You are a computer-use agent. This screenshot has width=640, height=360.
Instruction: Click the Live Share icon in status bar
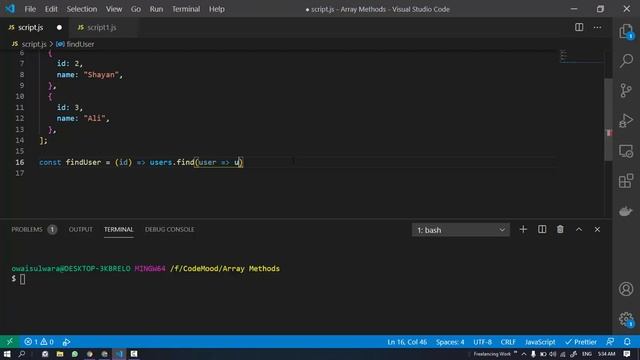[x=67, y=342]
